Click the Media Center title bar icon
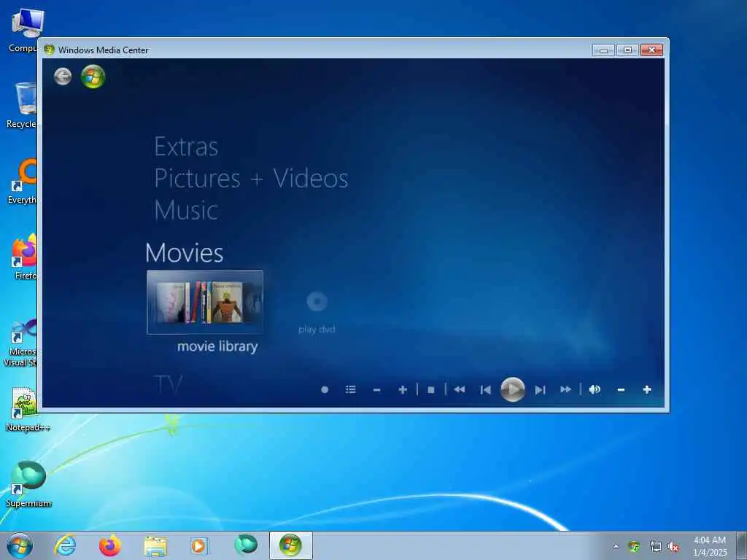Screen dimensions: 747x560 [x=49, y=50]
